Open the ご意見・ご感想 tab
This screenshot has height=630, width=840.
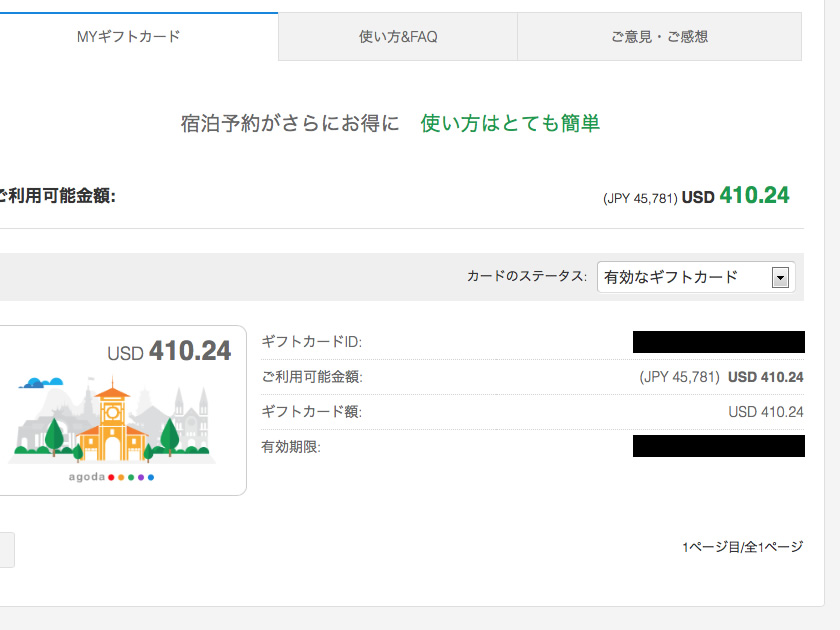click(659, 36)
